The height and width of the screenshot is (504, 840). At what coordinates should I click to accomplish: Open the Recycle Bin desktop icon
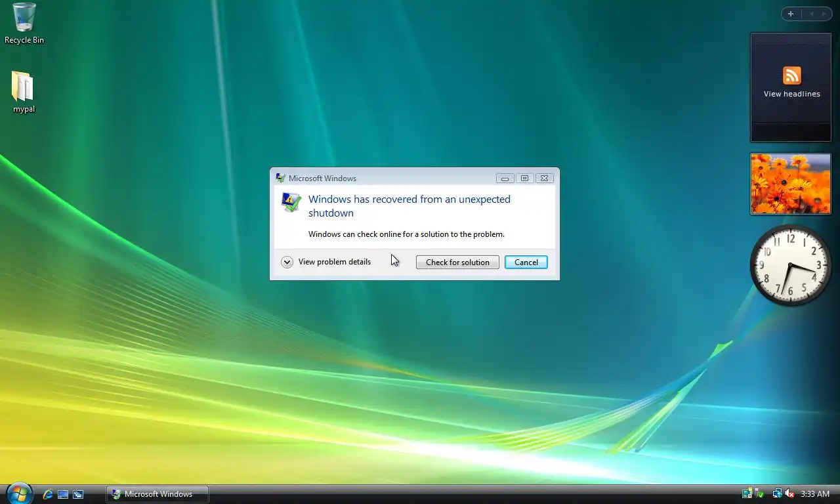[x=24, y=24]
